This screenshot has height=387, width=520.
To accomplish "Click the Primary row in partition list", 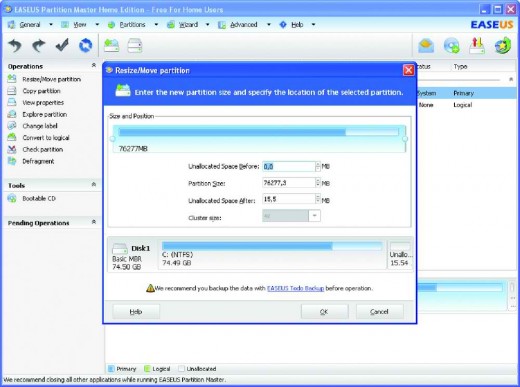I will [467, 93].
